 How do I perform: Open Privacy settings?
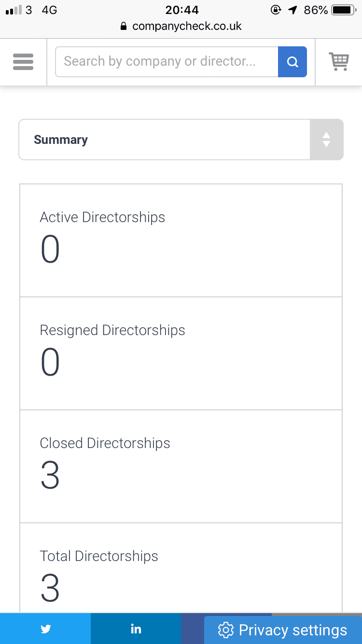[x=283, y=630]
